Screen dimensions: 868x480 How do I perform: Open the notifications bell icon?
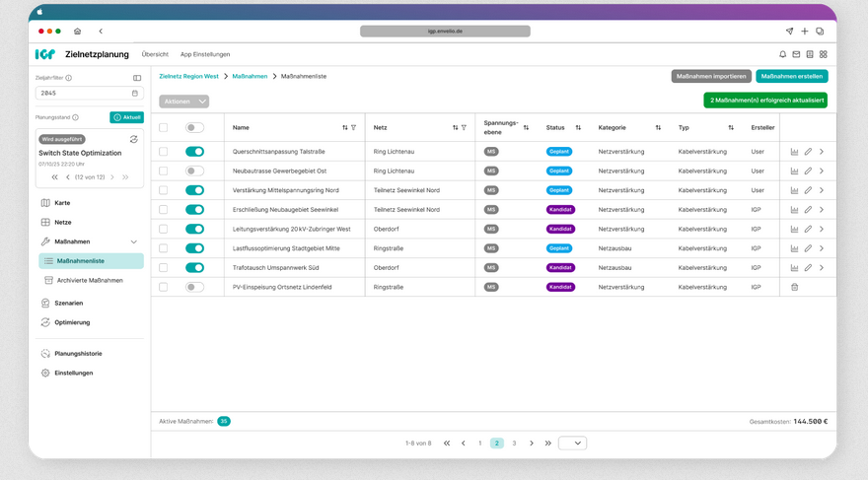click(x=783, y=54)
